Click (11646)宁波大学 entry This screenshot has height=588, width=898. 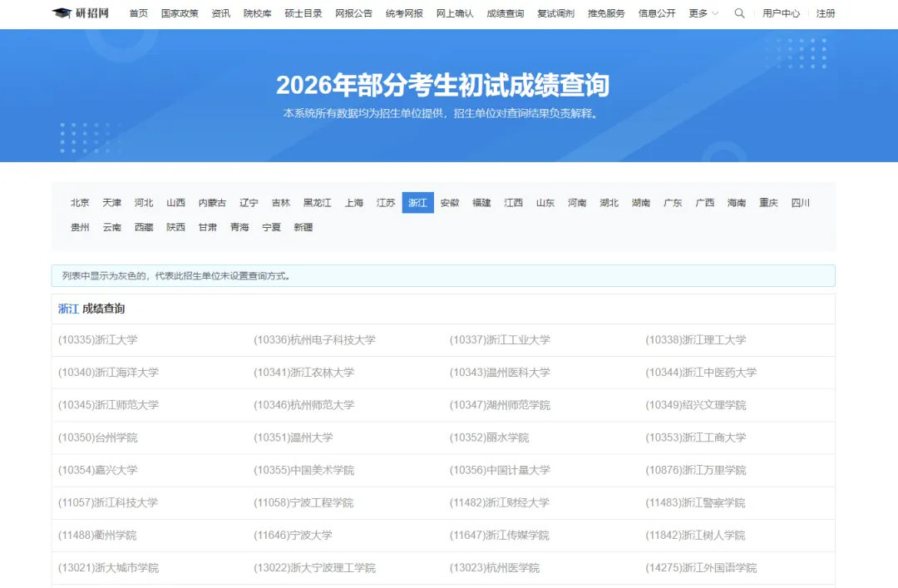[294, 536]
